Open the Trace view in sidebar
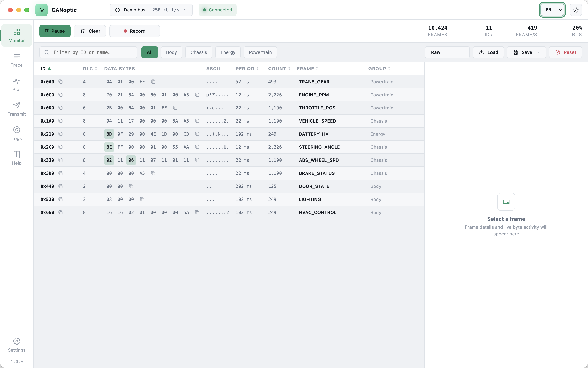 point(17,60)
